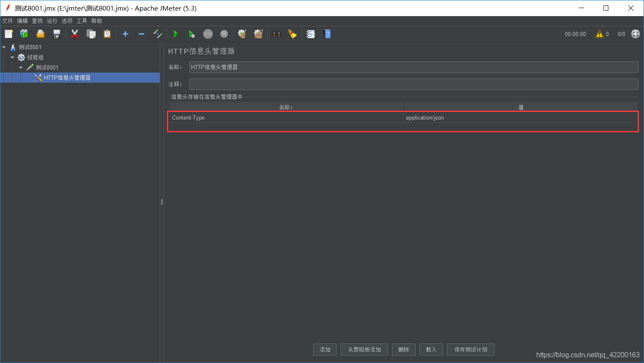Cut selected element scissors icon
Image resolution: width=644 pixels, height=363 pixels.
tap(75, 34)
